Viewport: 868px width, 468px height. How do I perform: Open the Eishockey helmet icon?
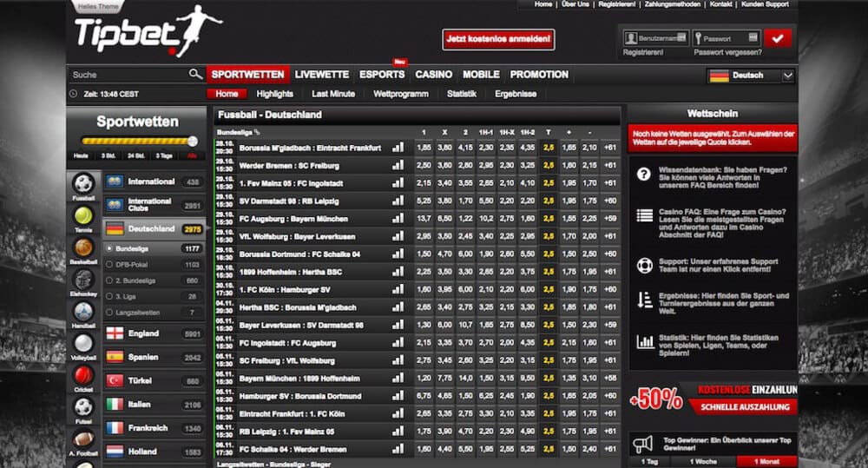coord(83,279)
